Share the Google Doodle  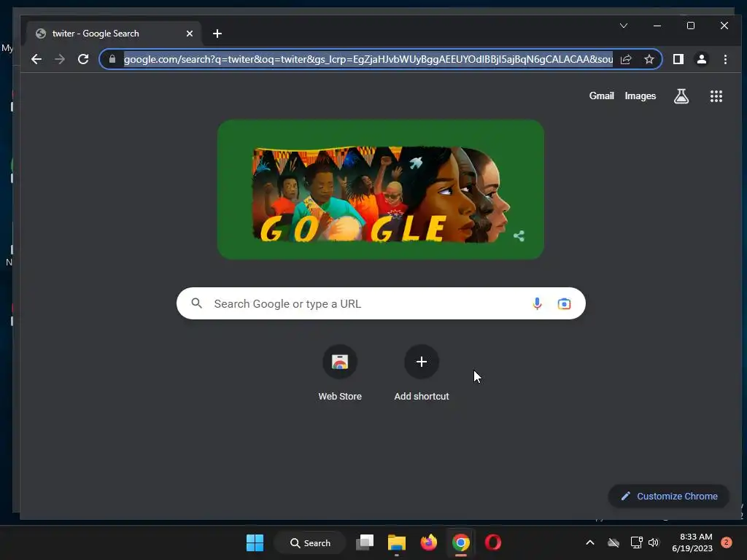coord(519,236)
